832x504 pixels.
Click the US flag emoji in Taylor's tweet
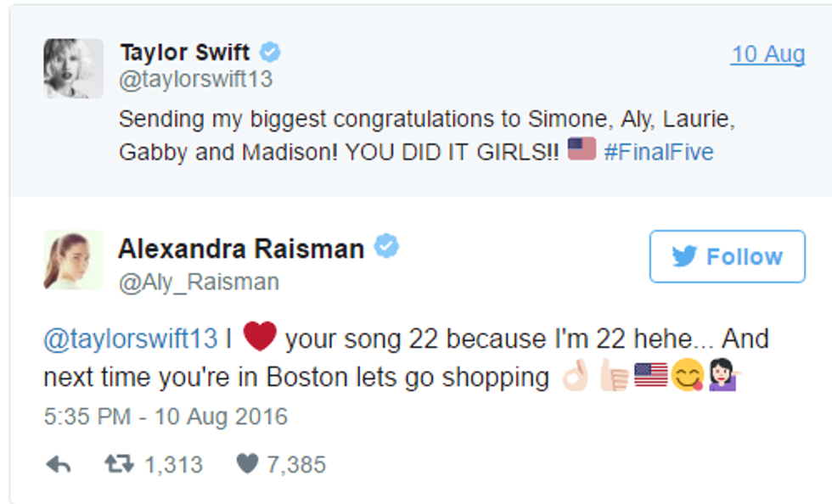pos(582,151)
